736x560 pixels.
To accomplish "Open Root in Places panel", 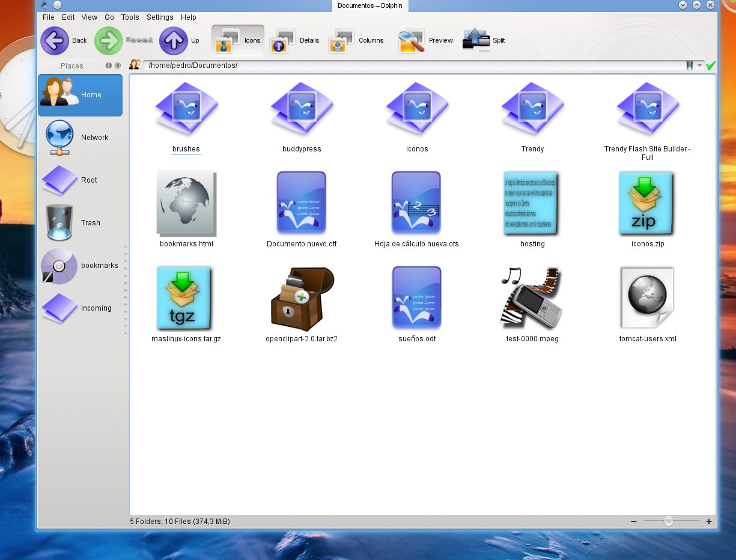I will click(80, 180).
